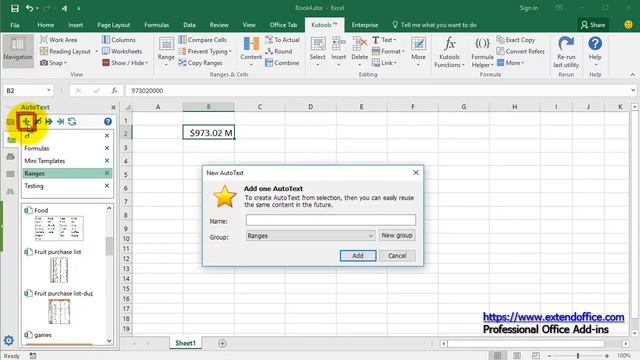Click the Round tool
The height and width of the screenshot is (360, 640).
pos(278,51)
